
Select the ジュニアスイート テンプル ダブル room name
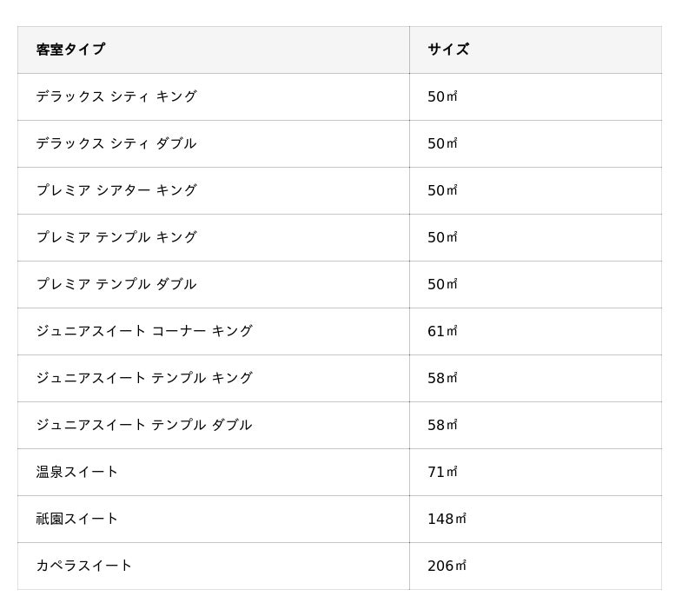(x=144, y=425)
